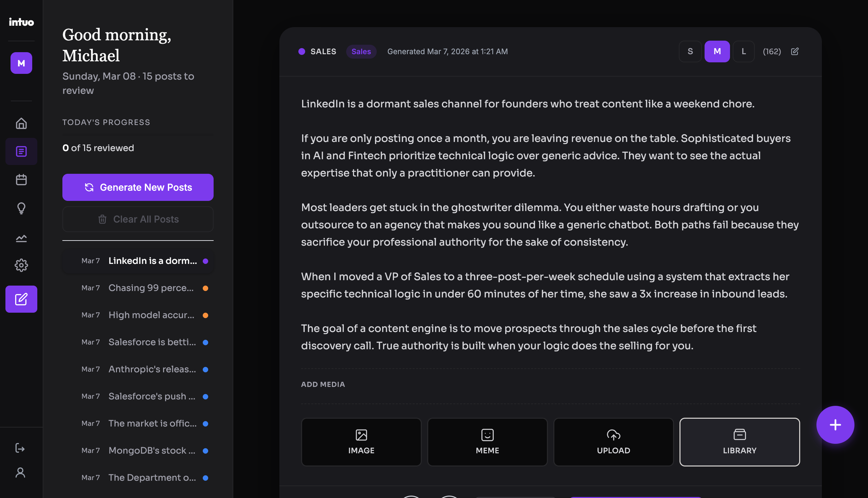This screenshot has height=498, width=868.
Task: Toggle the L long post length
Action: coord(744,51)
